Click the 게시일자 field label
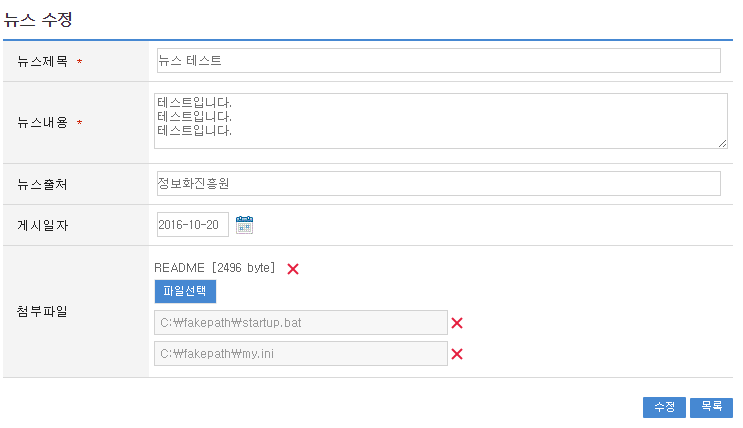The height and width of the screenshot is (428, 743). pyautogui.click(x=42, y=225)
